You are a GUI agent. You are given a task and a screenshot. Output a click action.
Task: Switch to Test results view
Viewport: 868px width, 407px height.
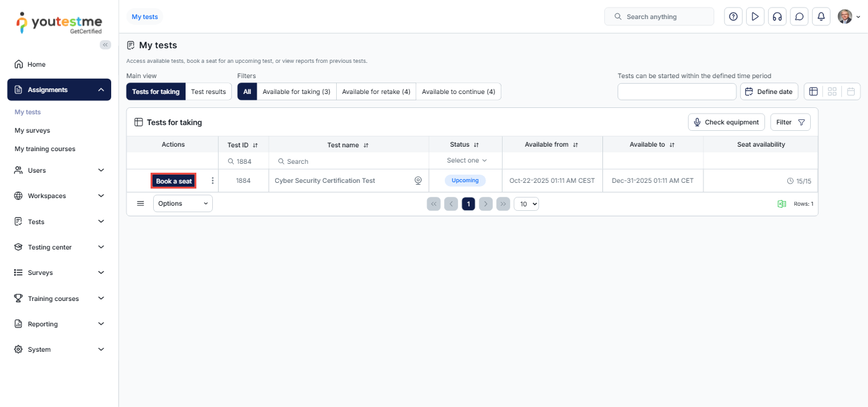point(208,91)
